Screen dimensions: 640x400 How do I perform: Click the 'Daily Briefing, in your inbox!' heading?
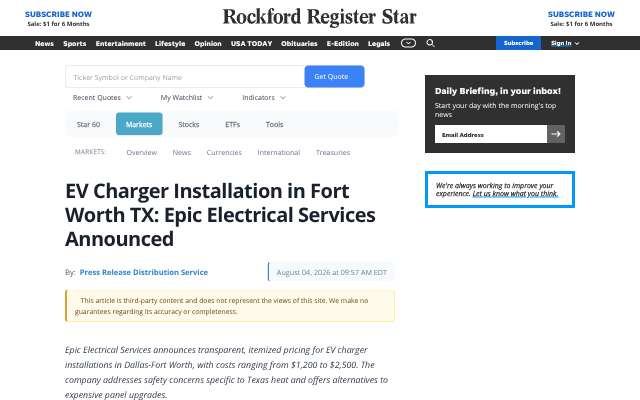coord(498,91)
